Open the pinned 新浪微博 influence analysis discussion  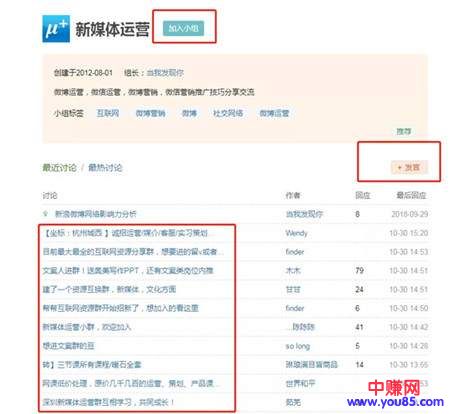[x=96, y=214]
